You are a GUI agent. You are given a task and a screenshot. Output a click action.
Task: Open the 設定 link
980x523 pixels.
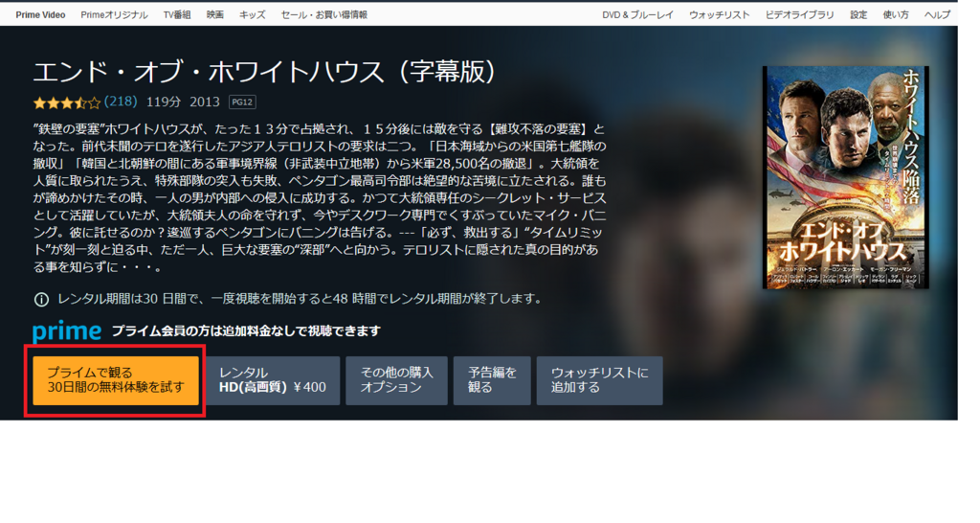[x=858, y=15]
